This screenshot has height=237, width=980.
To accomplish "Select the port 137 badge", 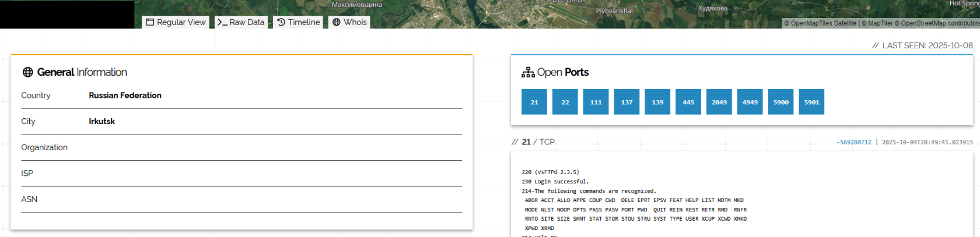I will pos(626,102).
